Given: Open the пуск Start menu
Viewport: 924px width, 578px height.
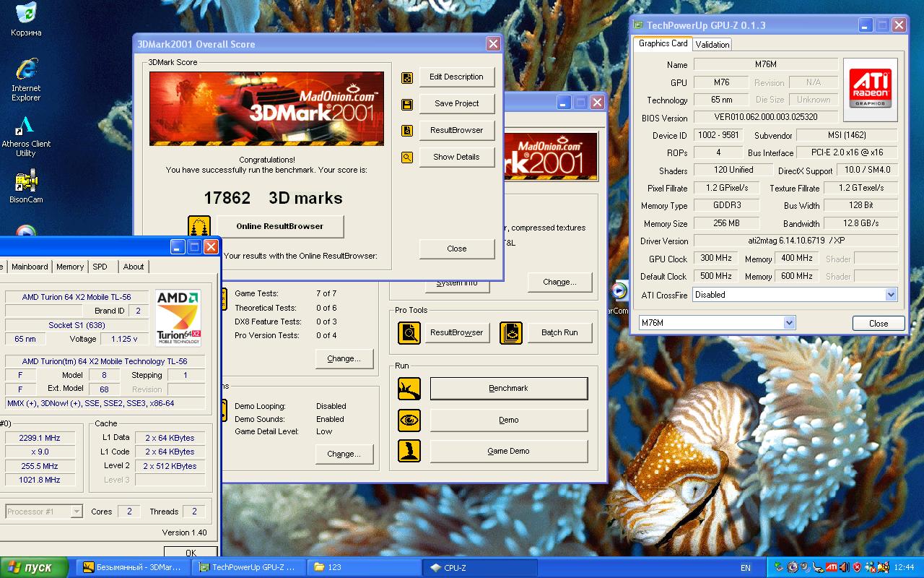Looking at the screenshot, I should pos(34,567).
